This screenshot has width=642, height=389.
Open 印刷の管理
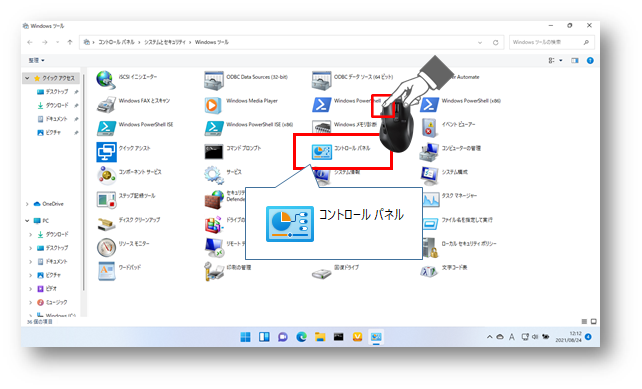click(x=228, y=270)
